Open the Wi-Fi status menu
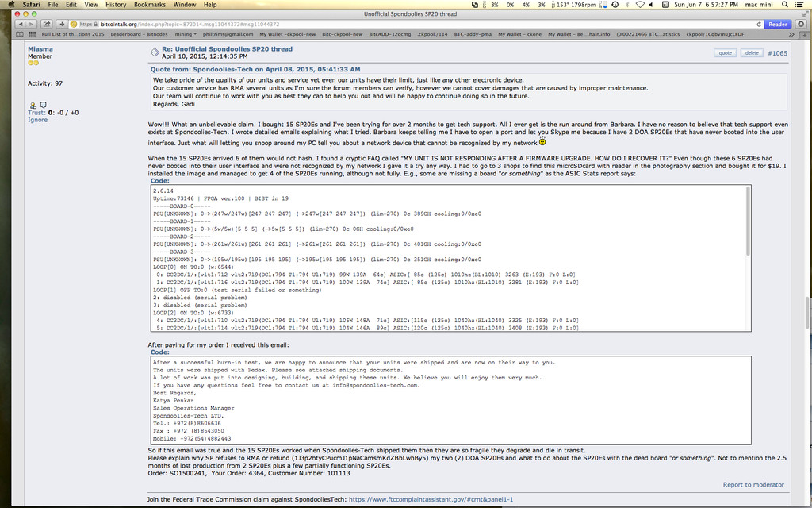This screenshot has width=812, height=508. [x=640, y=5]
